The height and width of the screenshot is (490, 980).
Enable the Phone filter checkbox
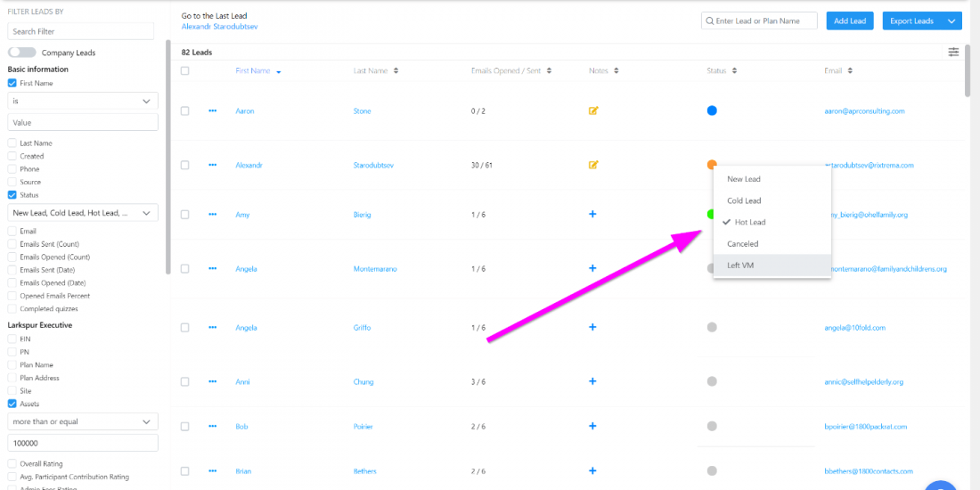coord(12,169)
